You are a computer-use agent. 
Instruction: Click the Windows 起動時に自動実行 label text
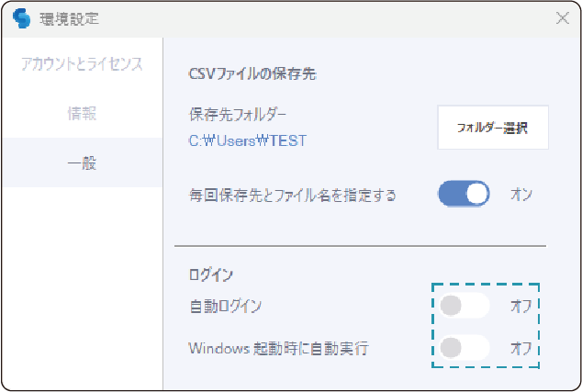278,349
